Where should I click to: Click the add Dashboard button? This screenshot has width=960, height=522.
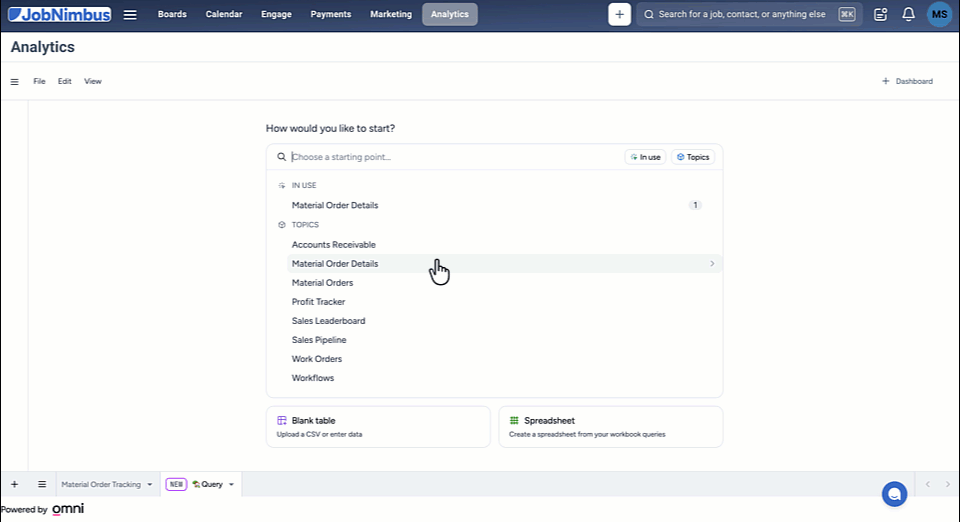[x=907, y=81]
